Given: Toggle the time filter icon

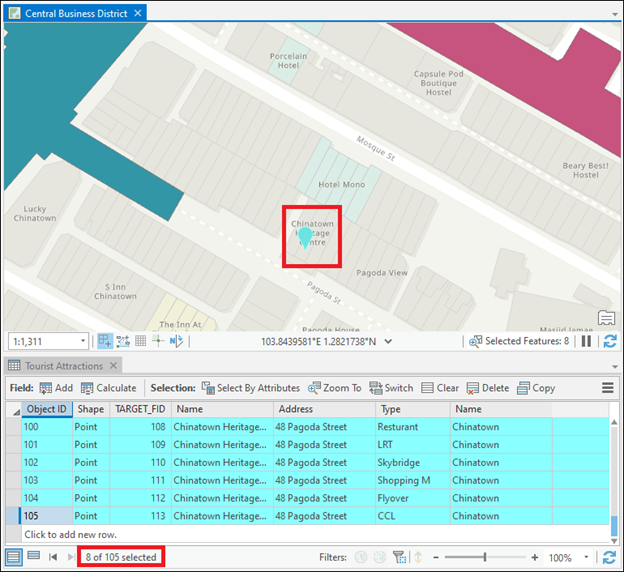Looking at the screenshot, I should (361, 557).
